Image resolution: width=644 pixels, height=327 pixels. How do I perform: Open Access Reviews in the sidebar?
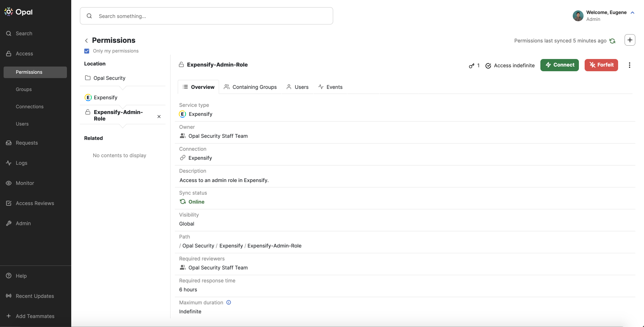click(35, 203)
